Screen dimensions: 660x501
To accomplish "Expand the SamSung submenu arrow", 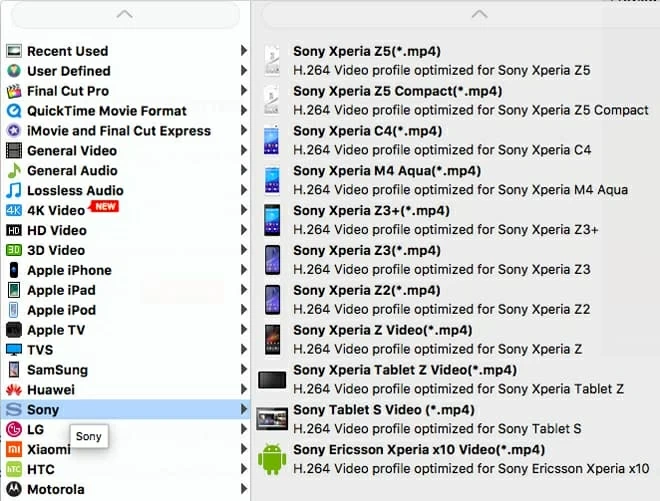I will tap(244, 370).
